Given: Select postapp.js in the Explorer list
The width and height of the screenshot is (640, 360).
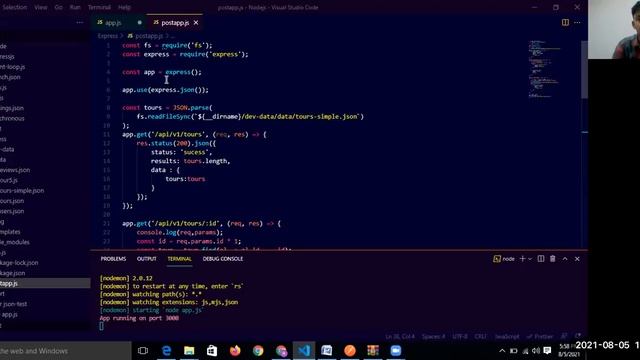Looking at the screenshot, I should pyautogui.click(x=45, y=283).
